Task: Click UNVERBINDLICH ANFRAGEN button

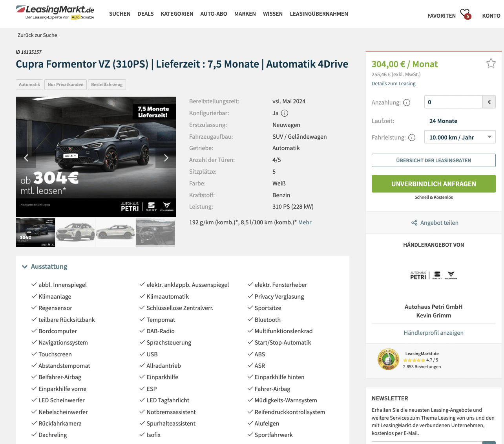Action: coord(433,184)
